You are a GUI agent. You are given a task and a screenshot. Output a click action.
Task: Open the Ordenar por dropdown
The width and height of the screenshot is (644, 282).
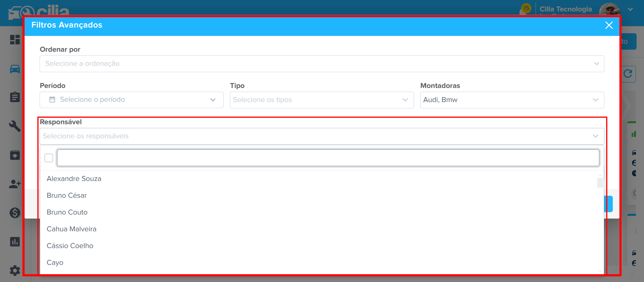tap(322, 64)
